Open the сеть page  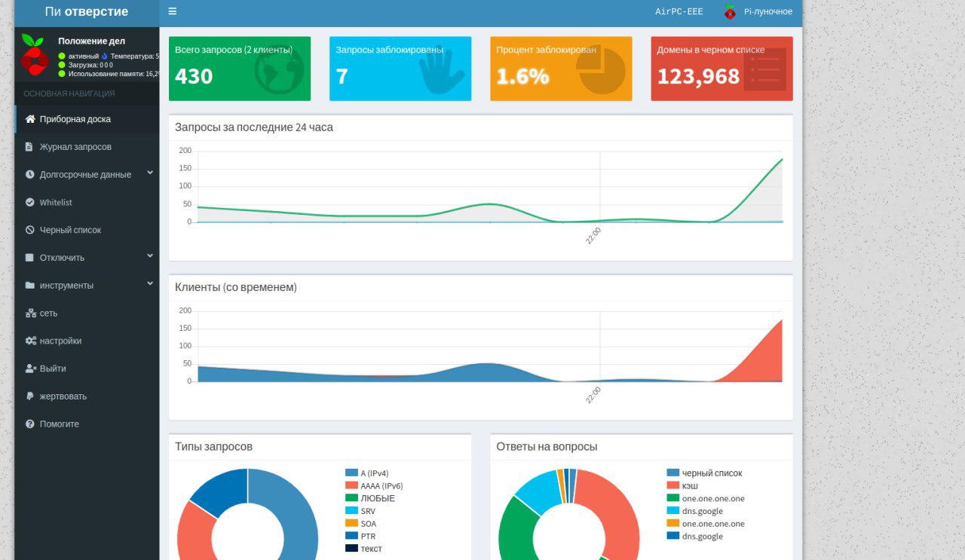(87, 313)
